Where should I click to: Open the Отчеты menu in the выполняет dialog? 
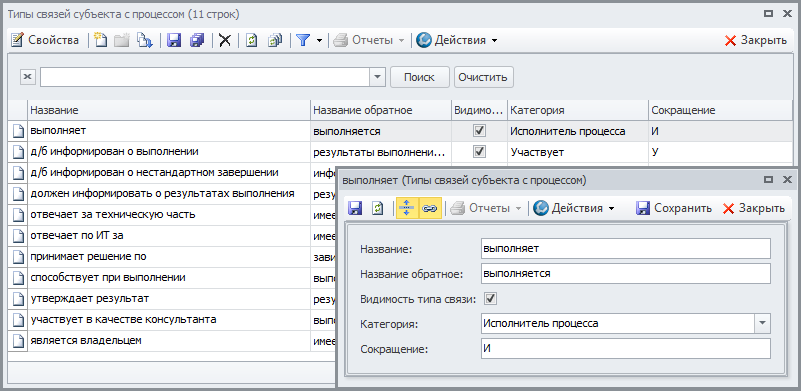pyautogui.click(x=485, y=209)
